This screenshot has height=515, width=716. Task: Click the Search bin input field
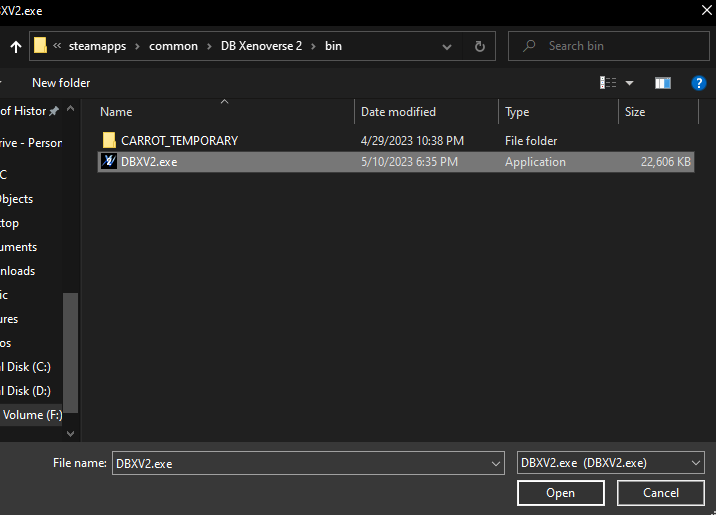coord(610,46)
